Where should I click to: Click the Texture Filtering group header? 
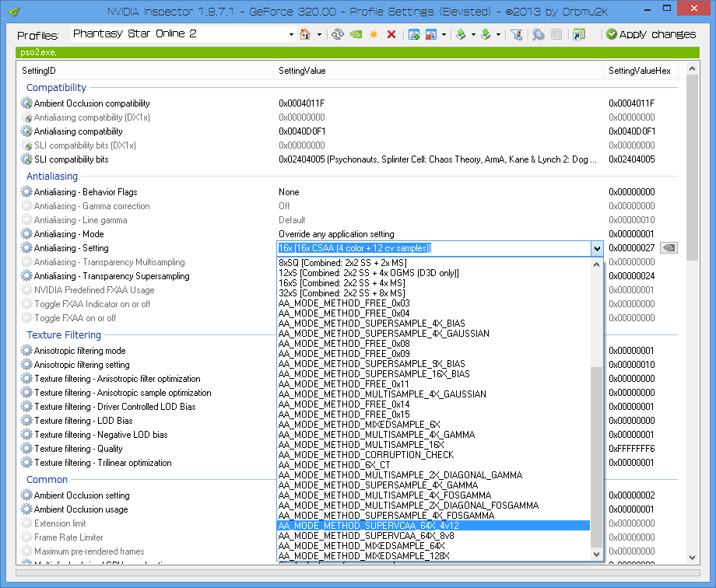[64, 334]
